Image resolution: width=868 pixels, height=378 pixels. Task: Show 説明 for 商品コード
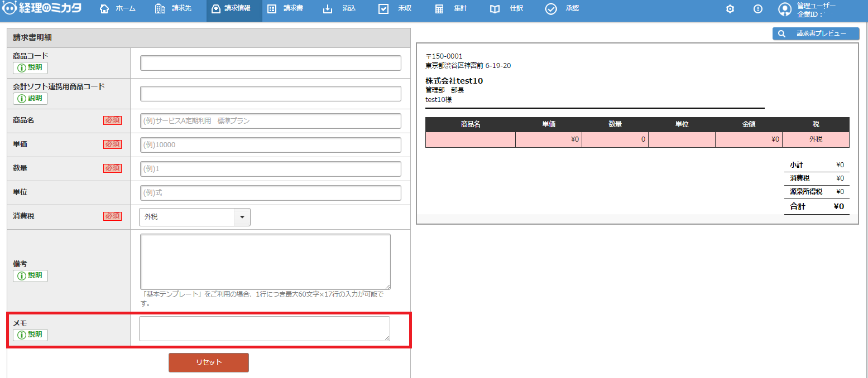pos(31,68)
